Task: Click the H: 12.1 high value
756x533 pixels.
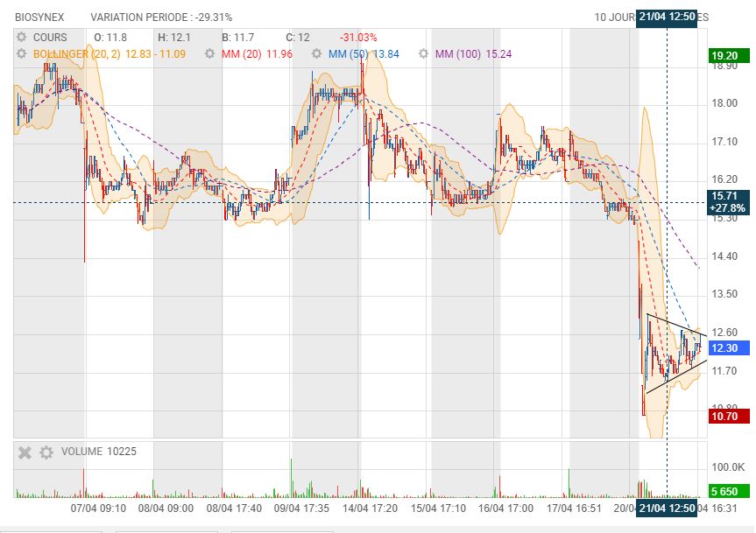Action: tap(174, 38)
